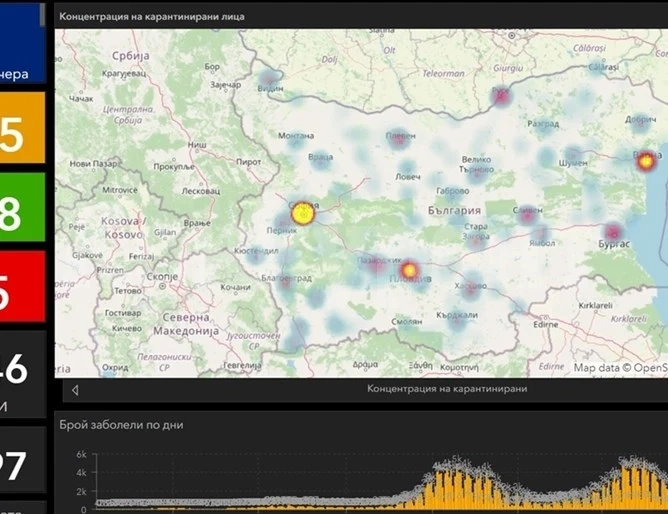Image resolution: width=668 pixels, height=514 pixels.
Task: Click the Ruse heat spot on the Danube
Action: coord(501,96)
